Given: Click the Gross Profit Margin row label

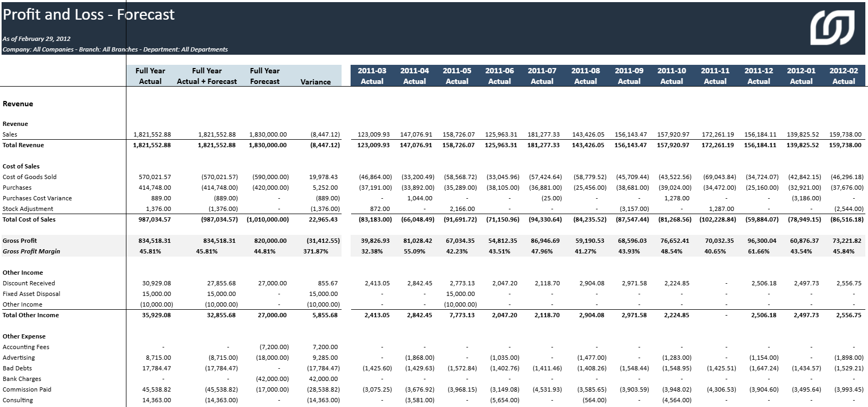Looking at the screenshot, I should coord(31,251).
